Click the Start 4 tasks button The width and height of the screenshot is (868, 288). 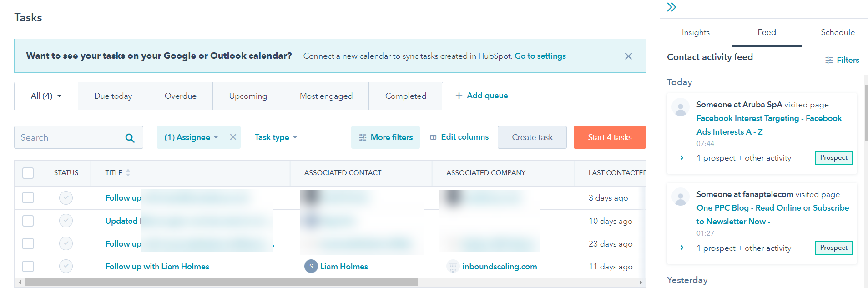[x=610, y=137]
